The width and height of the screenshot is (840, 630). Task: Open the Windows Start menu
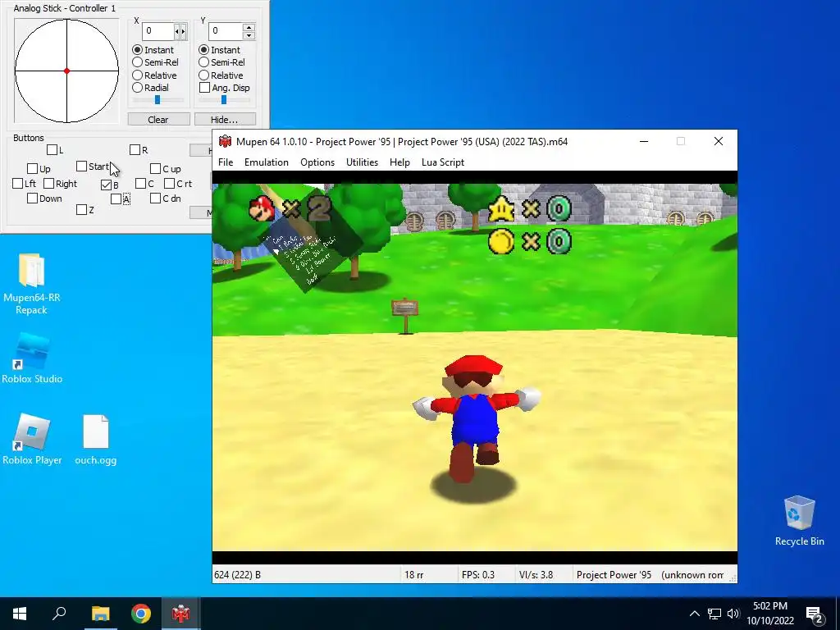[x=20, y=614]
